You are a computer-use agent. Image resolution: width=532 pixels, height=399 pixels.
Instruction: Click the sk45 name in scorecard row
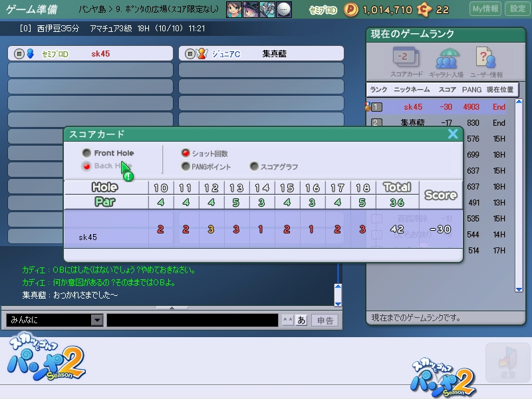click(88, 237)
